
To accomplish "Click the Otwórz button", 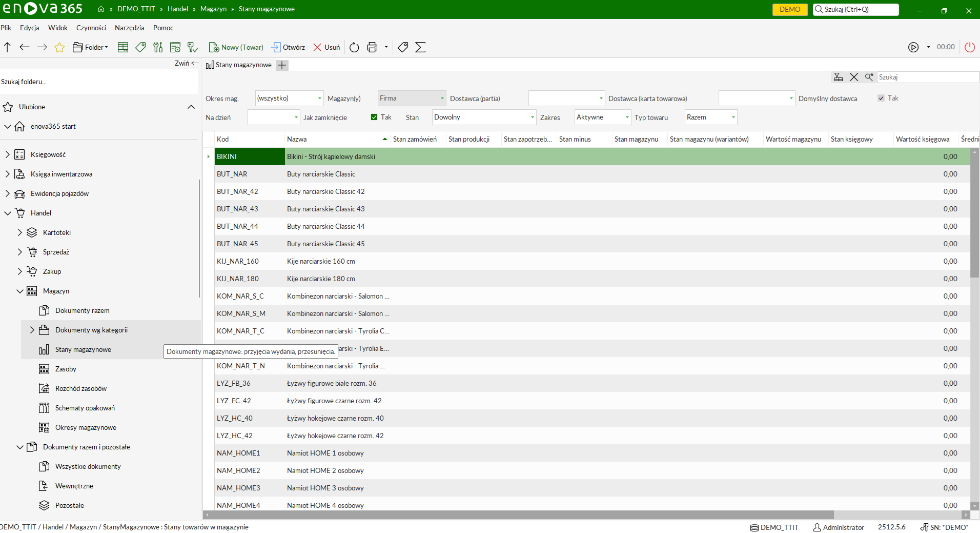I will (288, 47).
